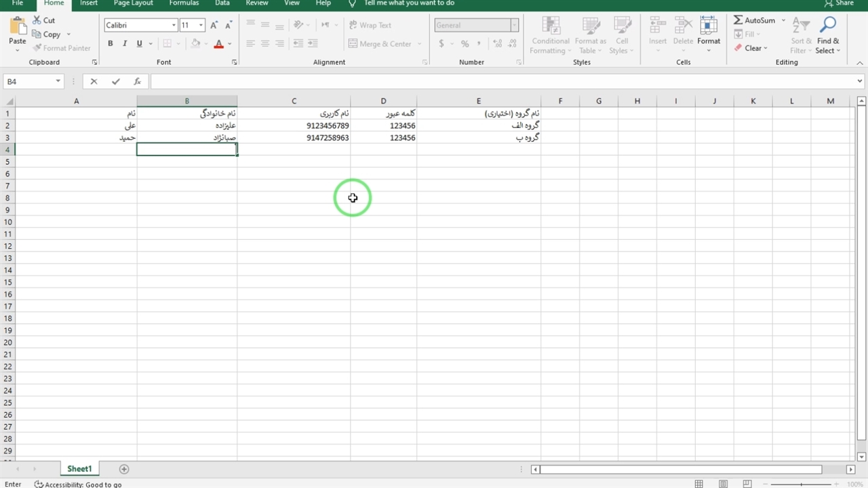Add a new sheet with plus icon

124,469
